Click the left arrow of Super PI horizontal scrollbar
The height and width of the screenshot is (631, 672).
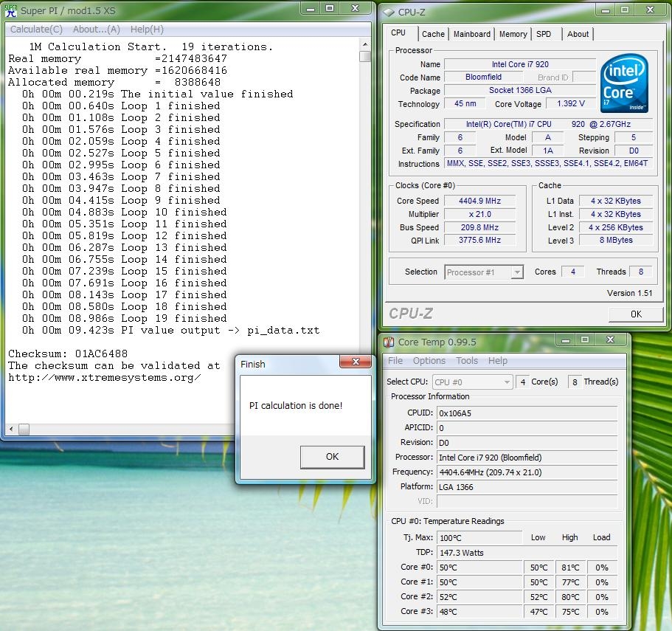[11, 429]
